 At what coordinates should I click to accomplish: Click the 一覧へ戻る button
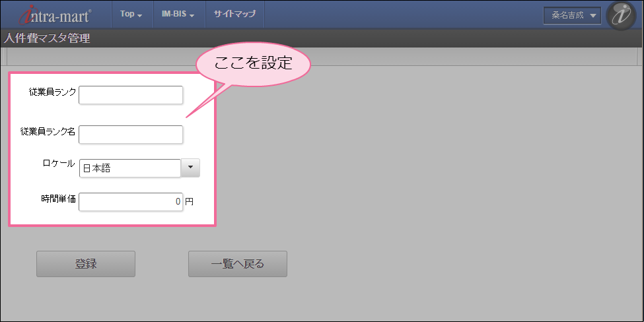[238, 264]
